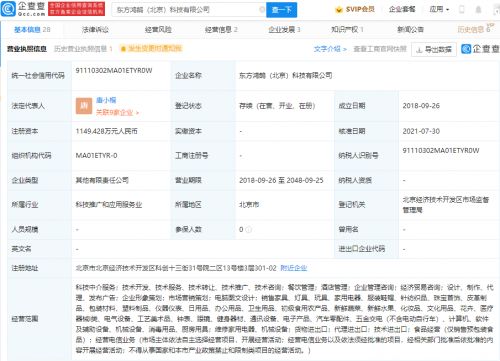Click the 注册地址 row label
This screenshot has width=500, height=361.
tap(25, 268)
